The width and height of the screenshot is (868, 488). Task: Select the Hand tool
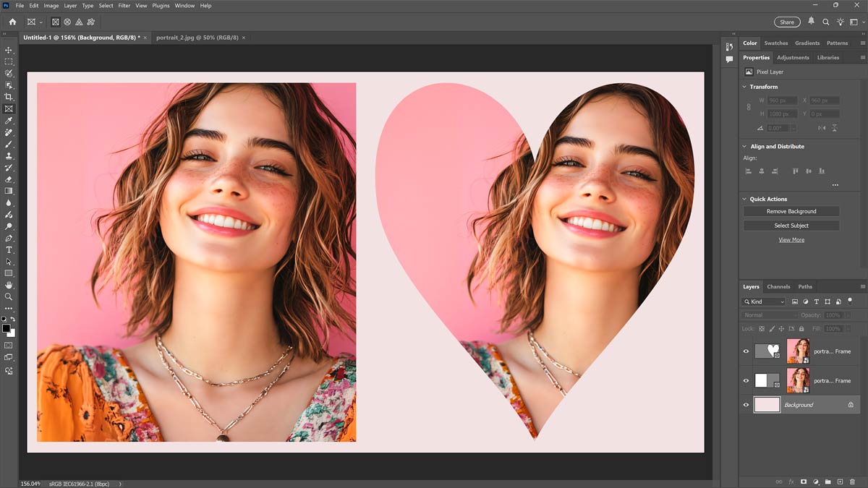pyautogui.click(x=9, y=285)
